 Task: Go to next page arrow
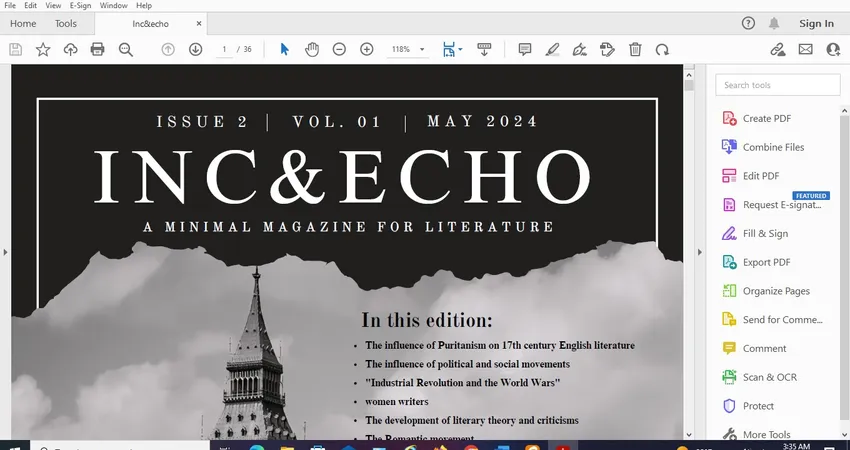[x=196, y=49]
